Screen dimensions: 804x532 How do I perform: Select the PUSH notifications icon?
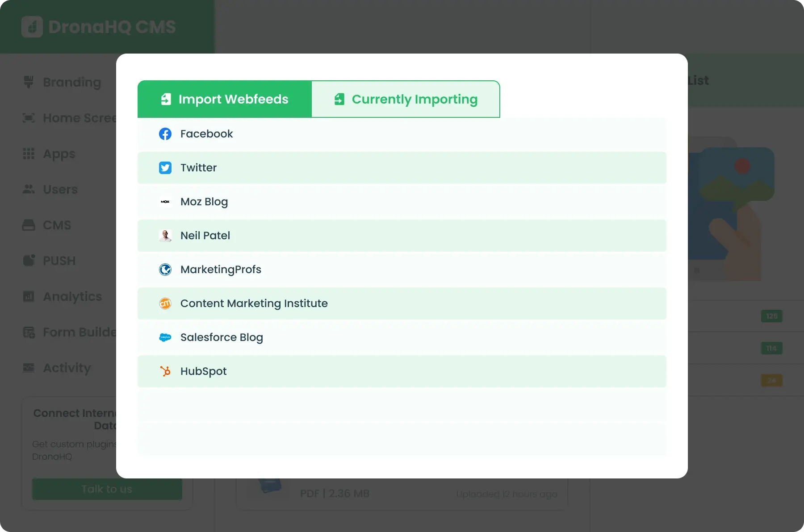[29, 261]
